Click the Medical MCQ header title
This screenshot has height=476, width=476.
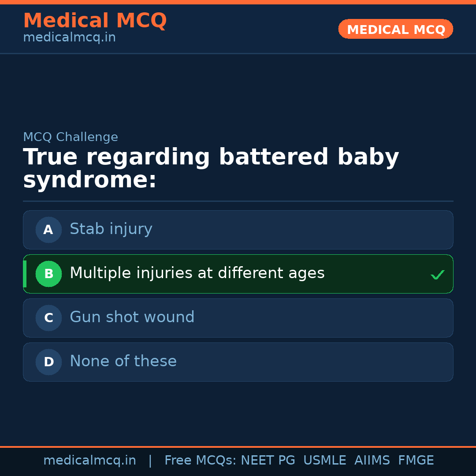point(95,21)
